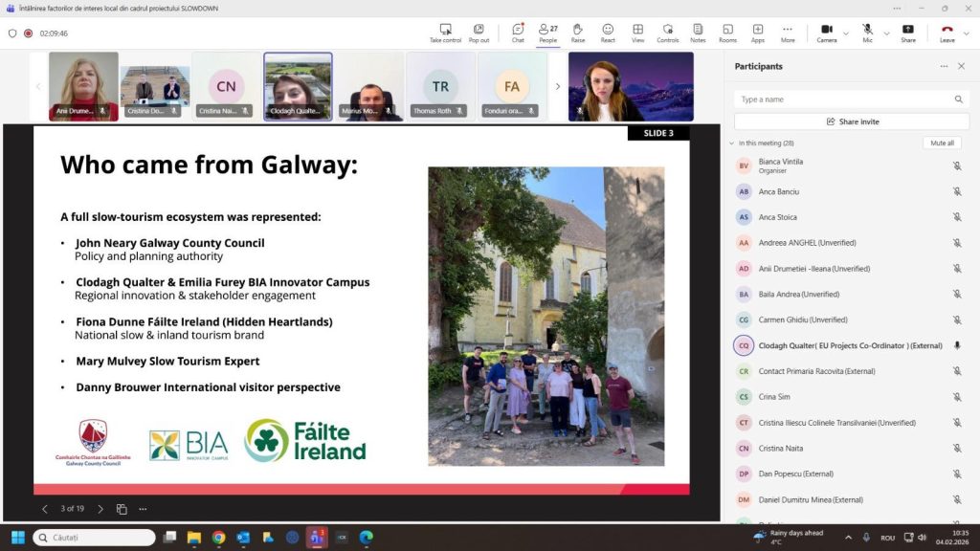The width and height of the screenshot is (980, 551).
Task: Collapse the In this meeting list
Action: tap(732, 143)
